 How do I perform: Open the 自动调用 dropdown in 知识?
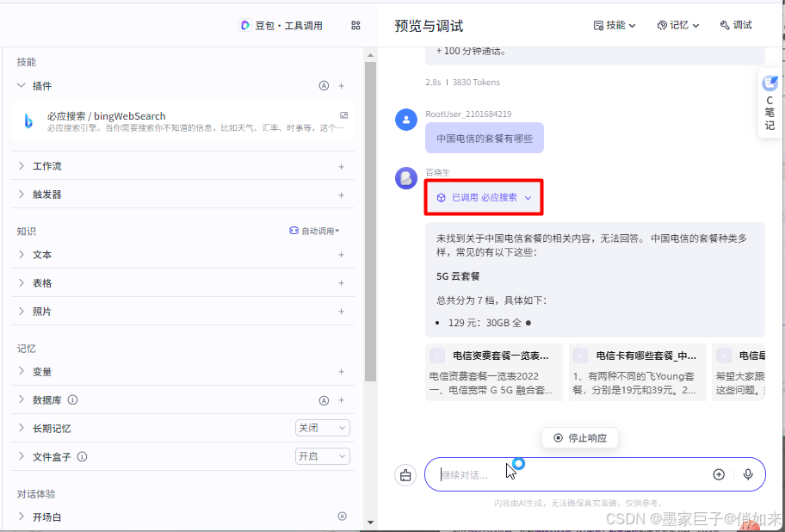click(x=314, y=231)
